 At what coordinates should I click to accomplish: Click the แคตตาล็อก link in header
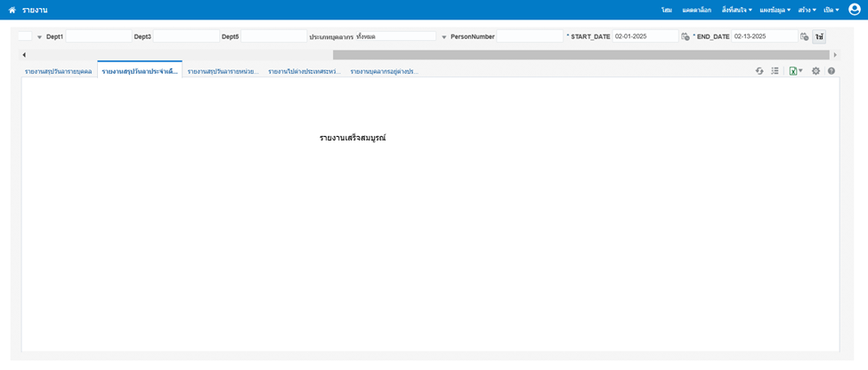tap(696, 10)
